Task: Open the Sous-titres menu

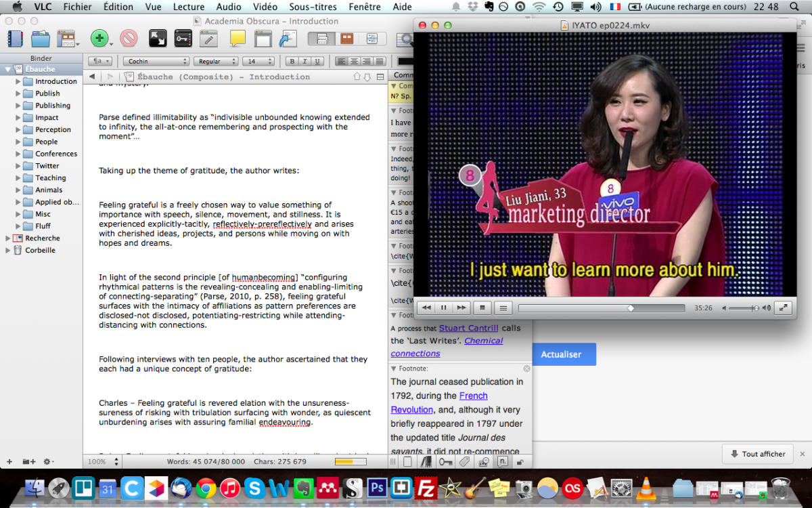Action: pyautogui.click(x=312, y=7)
